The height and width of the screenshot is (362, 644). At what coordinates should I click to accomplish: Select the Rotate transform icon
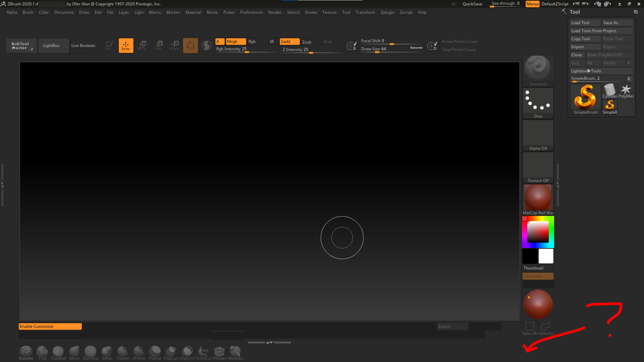(174, 45)
